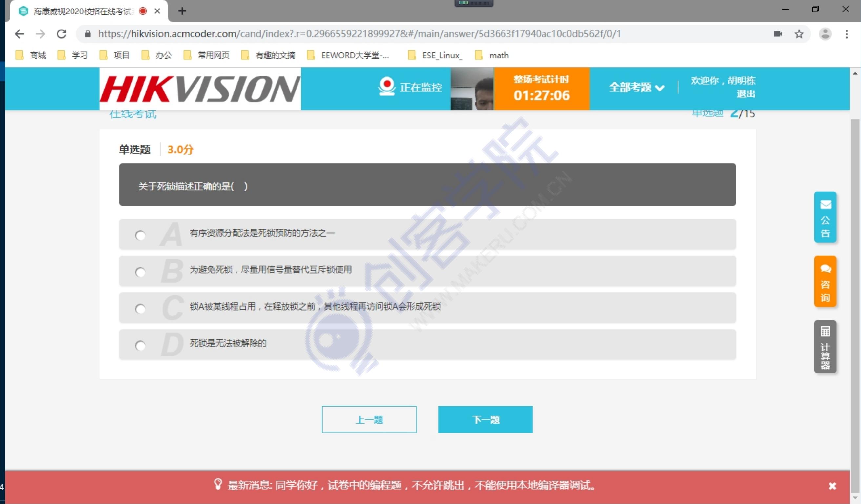Screen dimensions: 861x504
Task: Select option C radio button
Action: click(140, 309)
